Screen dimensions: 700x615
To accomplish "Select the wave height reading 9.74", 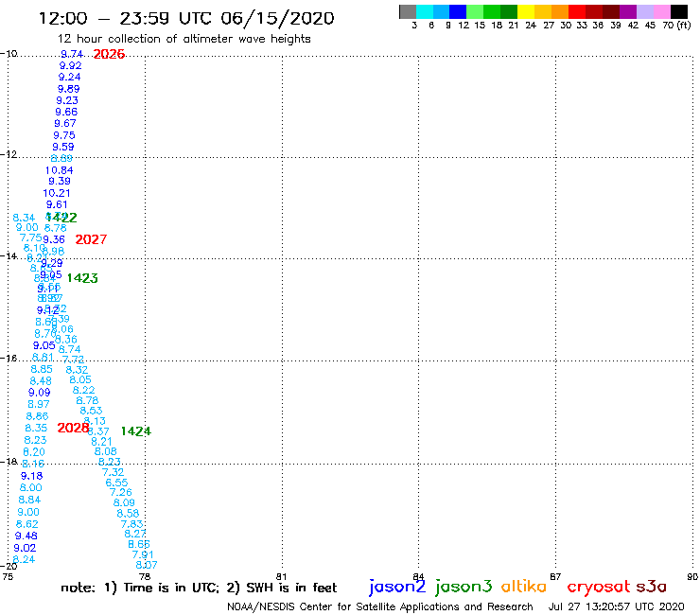I will point(72,54).
